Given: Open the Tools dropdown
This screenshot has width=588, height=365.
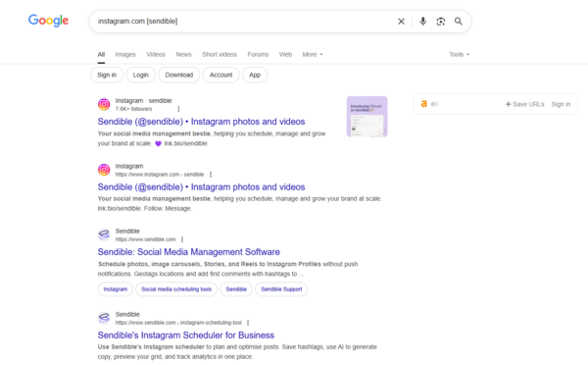Looking at the screenshot, I should click(459, 54).
